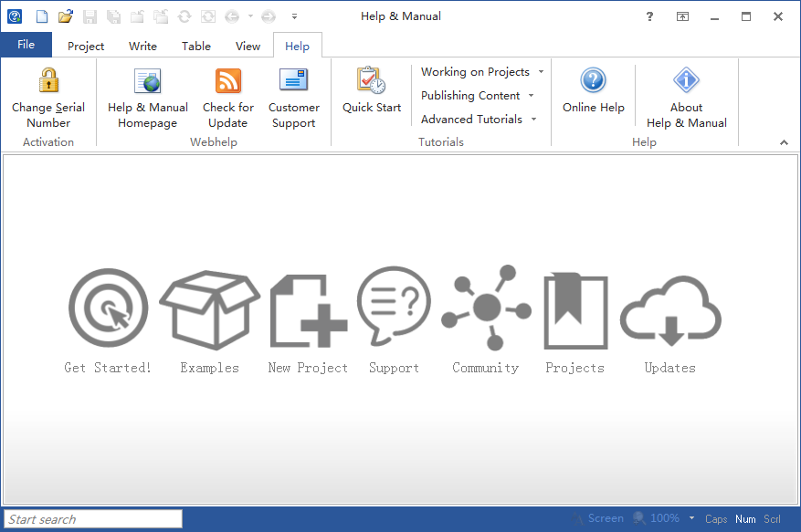The width and height of the screenshot is (801, 532).
Task: Open the back history dropdown arrow
Action: point(250,16)
